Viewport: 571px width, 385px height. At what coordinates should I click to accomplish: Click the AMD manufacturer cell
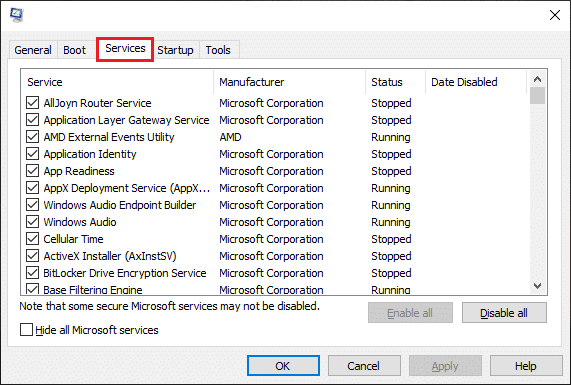(x=230, y=137)
